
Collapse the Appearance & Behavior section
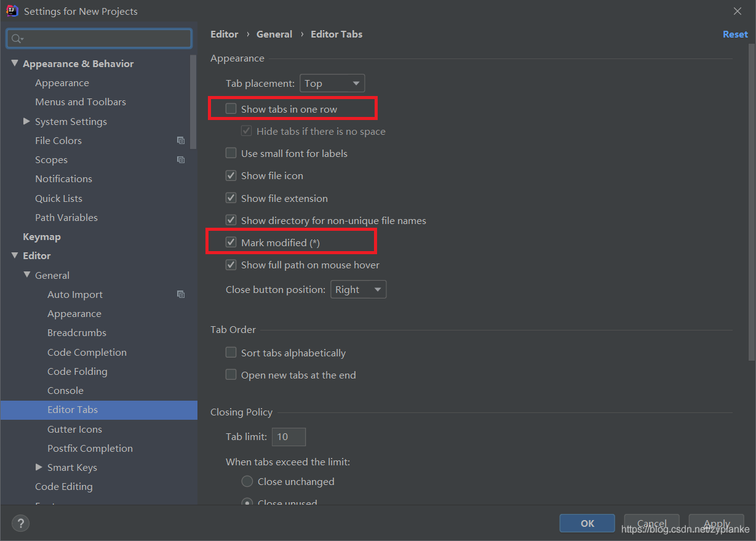[14, 63]
